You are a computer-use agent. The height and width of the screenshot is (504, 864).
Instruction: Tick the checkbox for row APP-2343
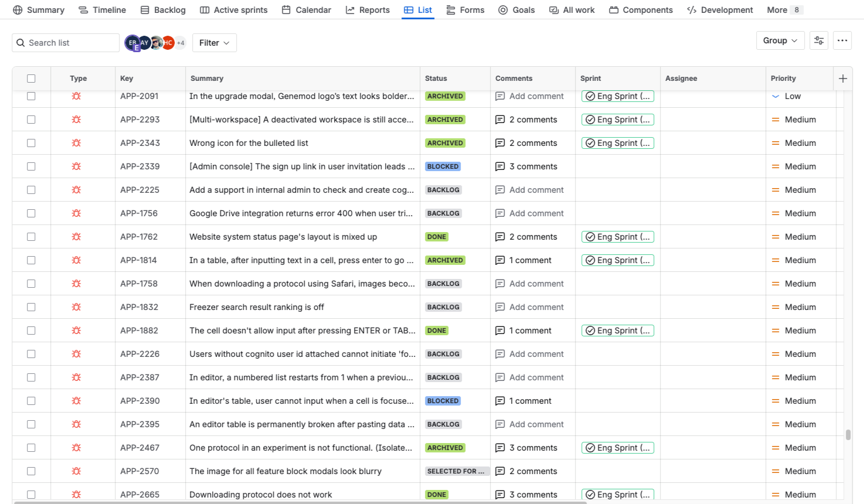click(31, 142)
